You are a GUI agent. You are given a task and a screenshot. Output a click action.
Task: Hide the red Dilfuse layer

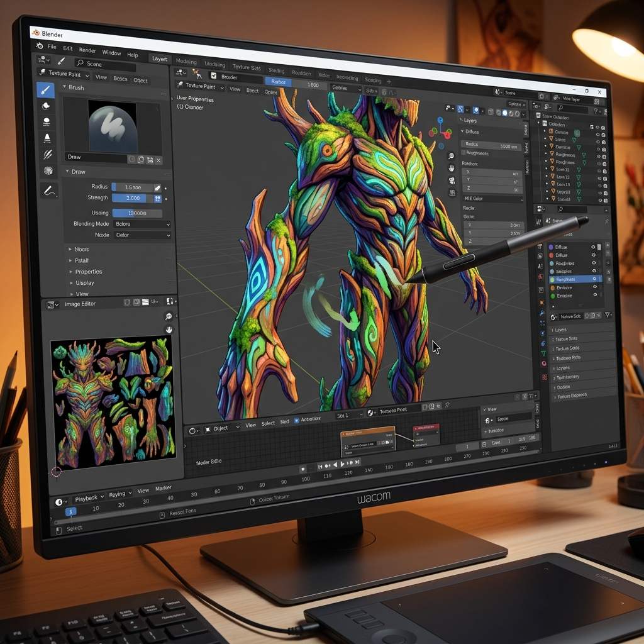(x=593, y=255)
